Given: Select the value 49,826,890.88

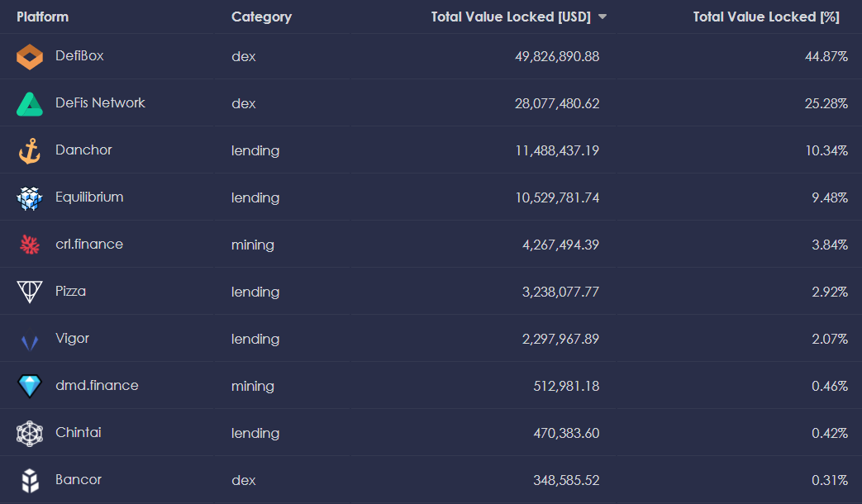Looking at the screenshot, I should click(x=557, y=57).
